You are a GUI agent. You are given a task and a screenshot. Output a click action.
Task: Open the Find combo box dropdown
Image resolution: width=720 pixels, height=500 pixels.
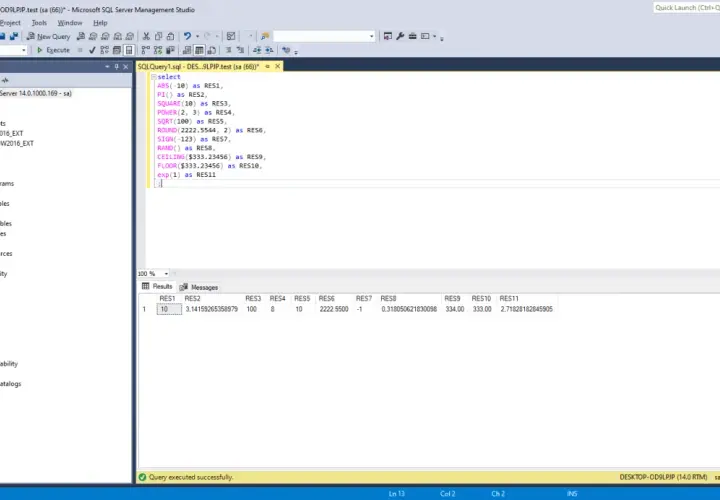coord(371,36)
